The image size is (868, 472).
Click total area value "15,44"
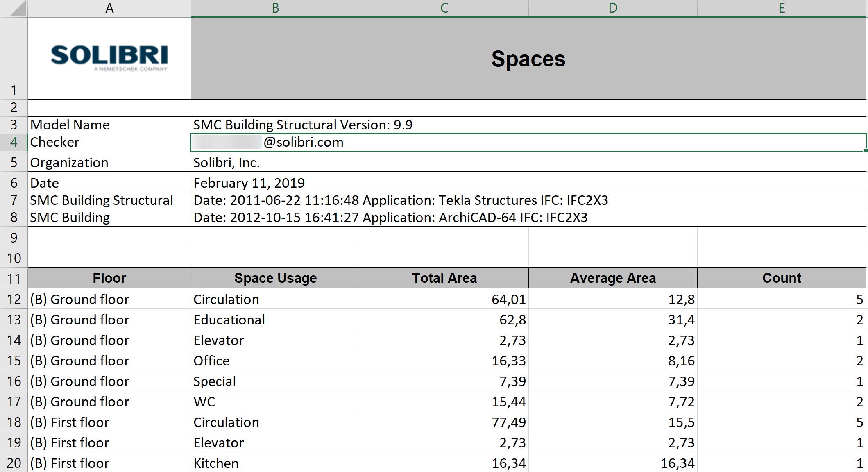444,401
